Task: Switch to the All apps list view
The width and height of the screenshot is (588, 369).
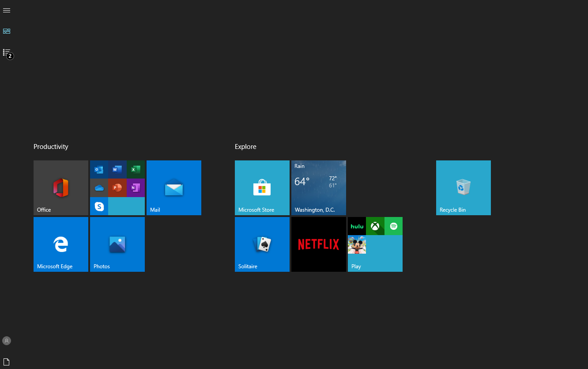Action: click(7, 51)
